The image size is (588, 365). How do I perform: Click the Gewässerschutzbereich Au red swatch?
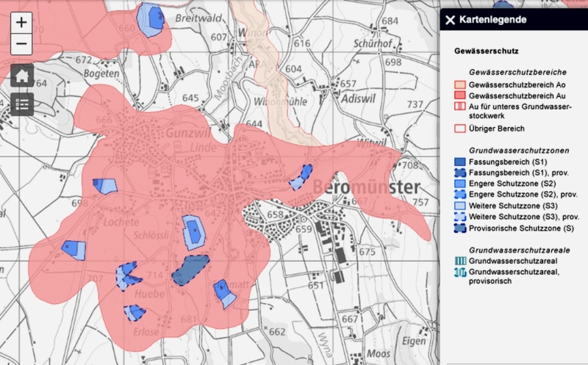coord(460,96)
